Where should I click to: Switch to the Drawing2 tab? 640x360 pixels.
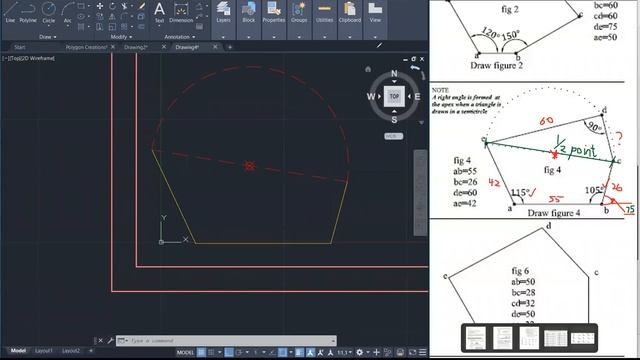136,47
